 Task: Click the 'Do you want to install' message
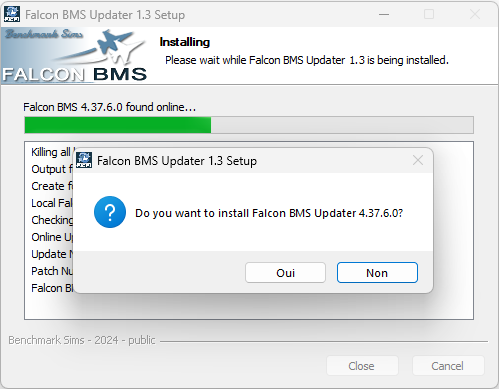269,213
